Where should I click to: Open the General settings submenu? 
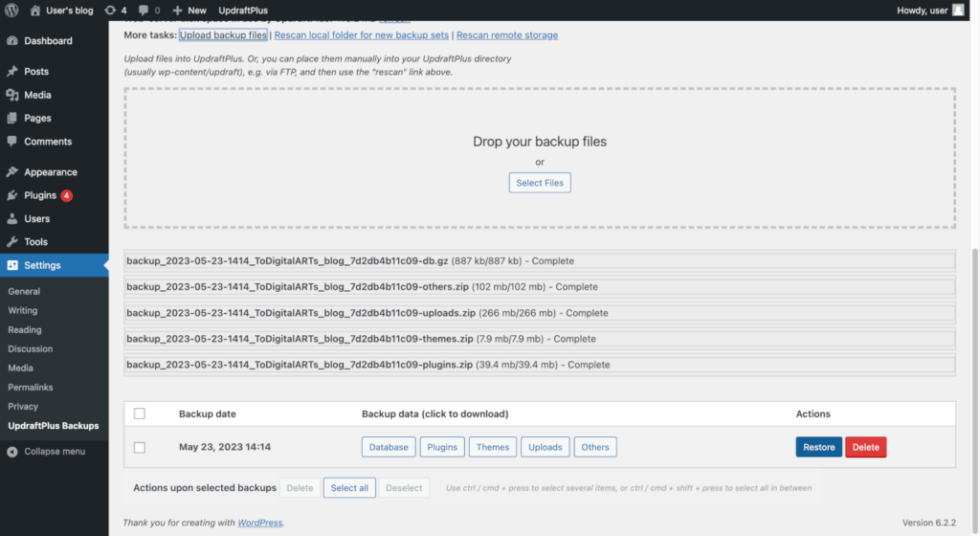(x=24, y=291)
